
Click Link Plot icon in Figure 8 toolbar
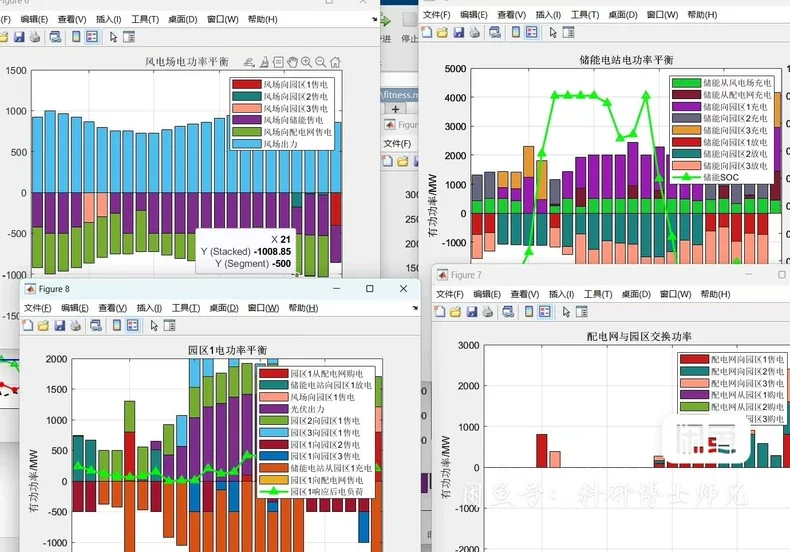pyautogui.click(x=96, y=325)
